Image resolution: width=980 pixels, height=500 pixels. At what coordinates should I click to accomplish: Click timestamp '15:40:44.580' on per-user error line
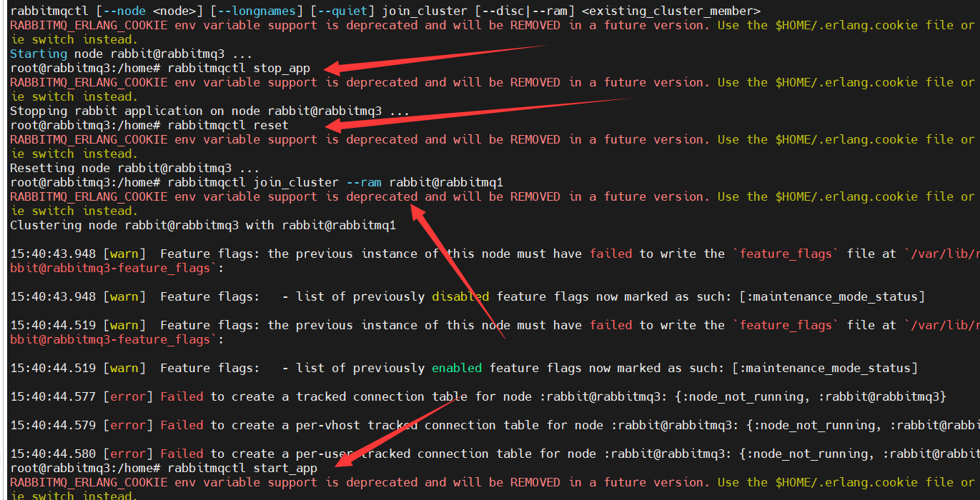(53, 454)
